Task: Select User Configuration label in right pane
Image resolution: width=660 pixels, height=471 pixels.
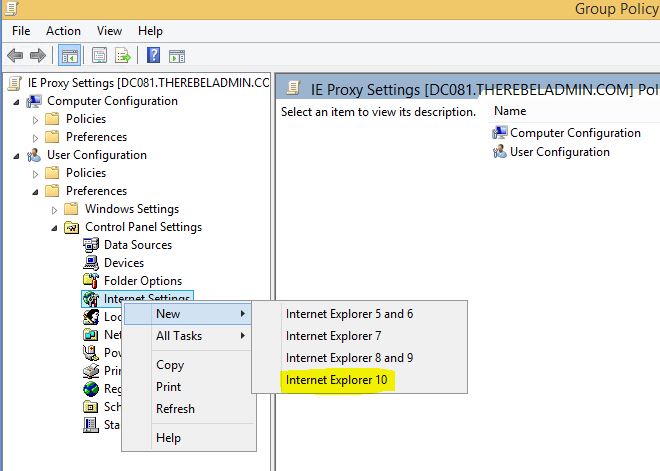Action: pos(559,152)
